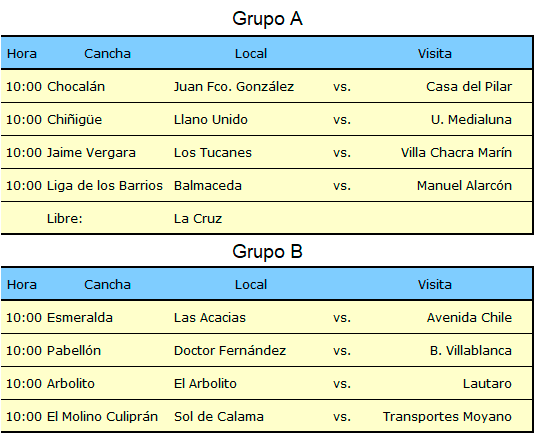Click the Grupo A heading

[267, 19]
